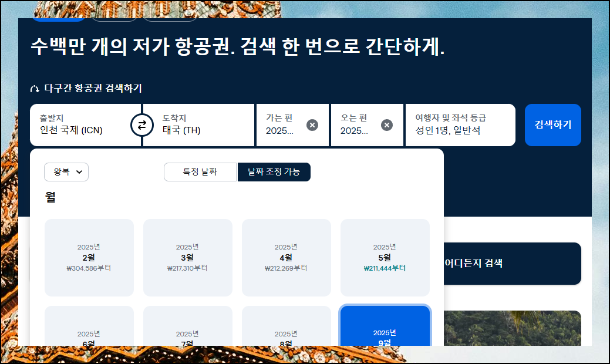Image resolution: width=610 pixels, height=364 pixels.
Task: Click the tropical forest thumbnail image
Action: (x=513, y=328)
